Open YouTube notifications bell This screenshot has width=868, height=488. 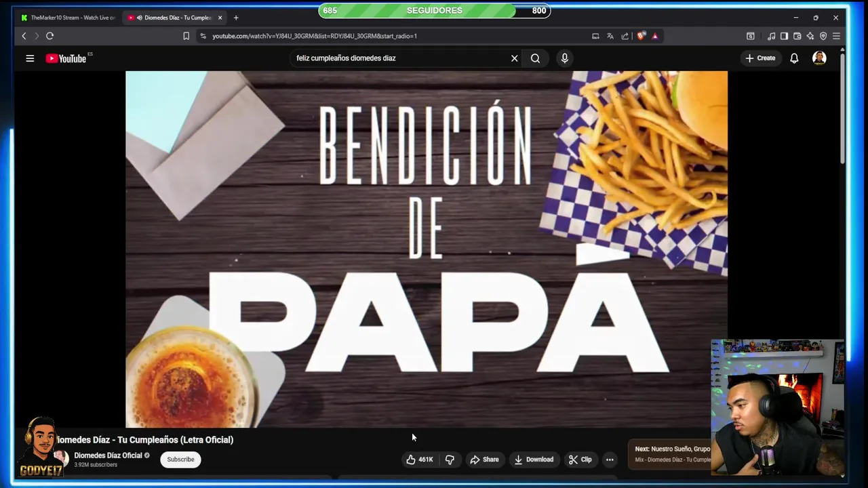point(794,58)
